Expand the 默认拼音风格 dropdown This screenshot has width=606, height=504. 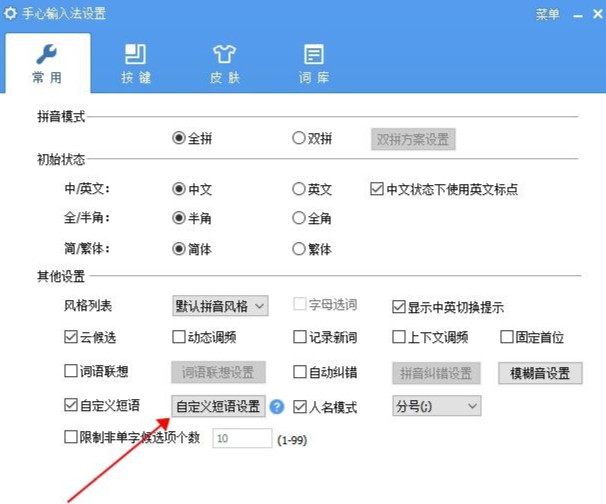tap(220, 306)
